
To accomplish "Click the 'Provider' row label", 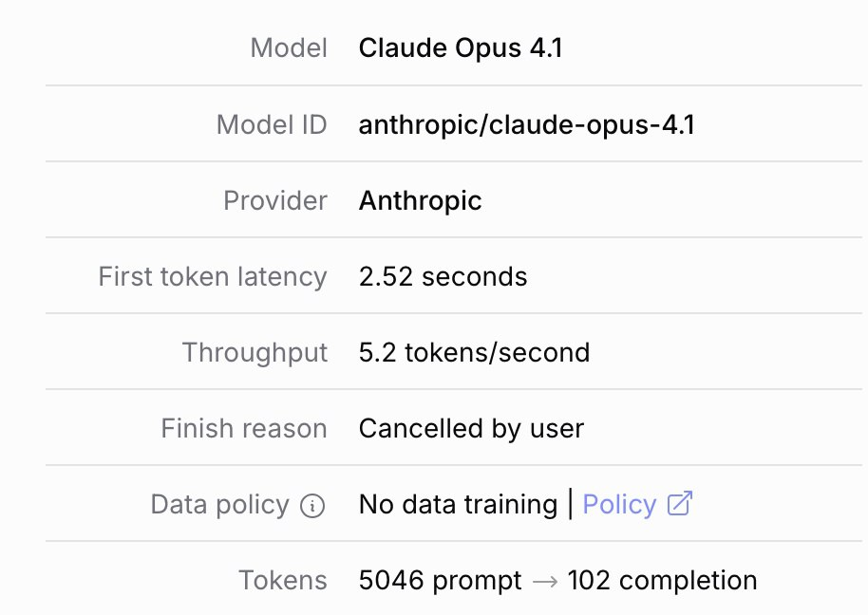I will coord(274,200).
